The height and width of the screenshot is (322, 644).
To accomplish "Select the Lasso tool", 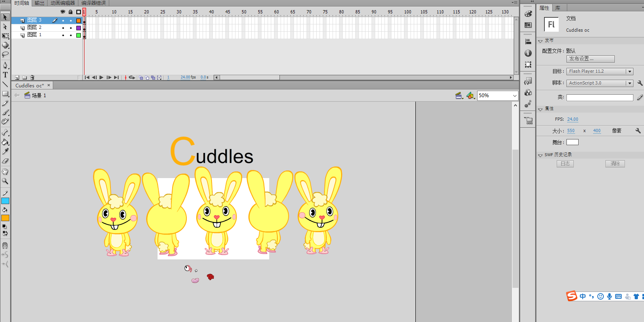I will [5, 54].
